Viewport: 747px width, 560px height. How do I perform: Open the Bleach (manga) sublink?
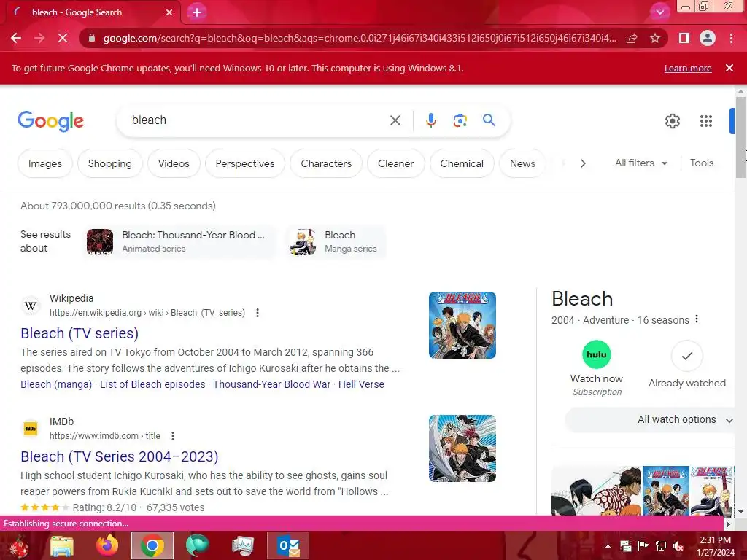pyautogui.click(x=56, y=384)
